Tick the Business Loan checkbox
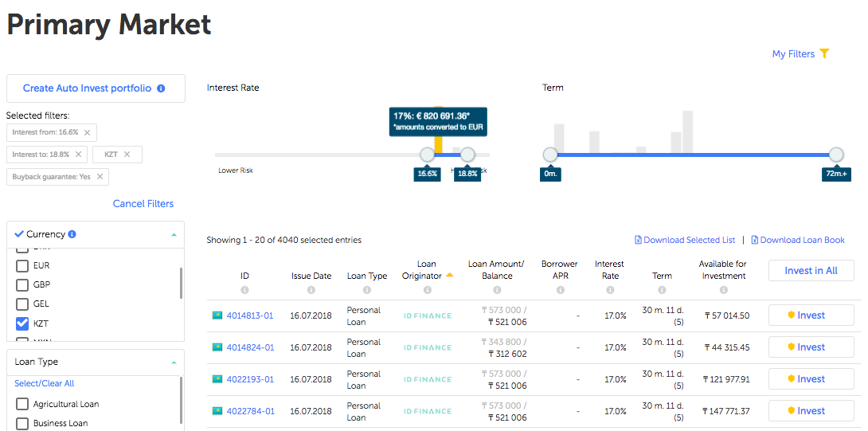 22,423
